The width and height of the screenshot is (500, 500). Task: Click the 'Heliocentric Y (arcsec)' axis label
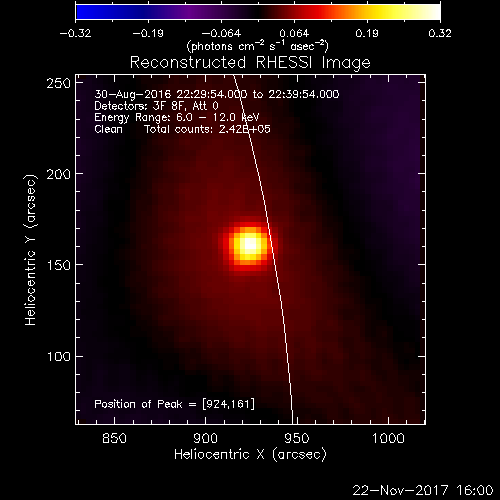pyautogui.click(x=31, y=250)
